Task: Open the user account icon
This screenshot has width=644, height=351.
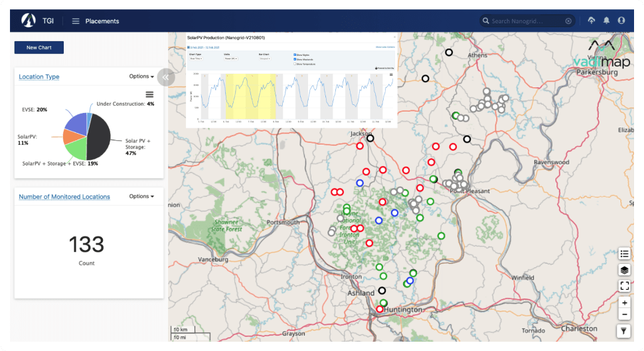Action: click(x=621, y=20)
